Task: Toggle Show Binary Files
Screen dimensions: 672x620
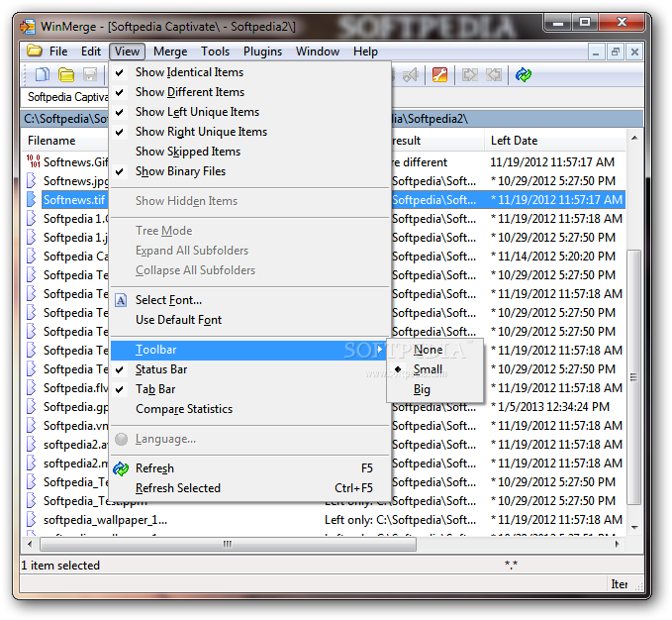Action: pyautogui.click(x=250, y=171)
